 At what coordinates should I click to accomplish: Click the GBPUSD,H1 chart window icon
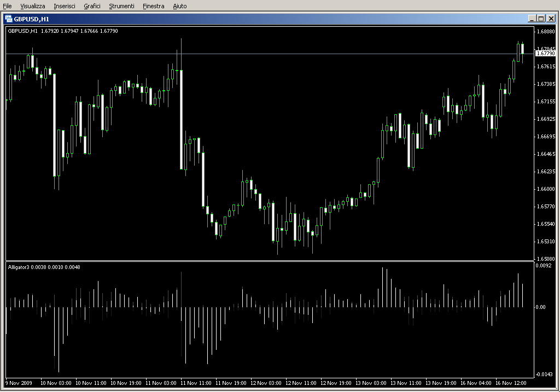point(9,19)
